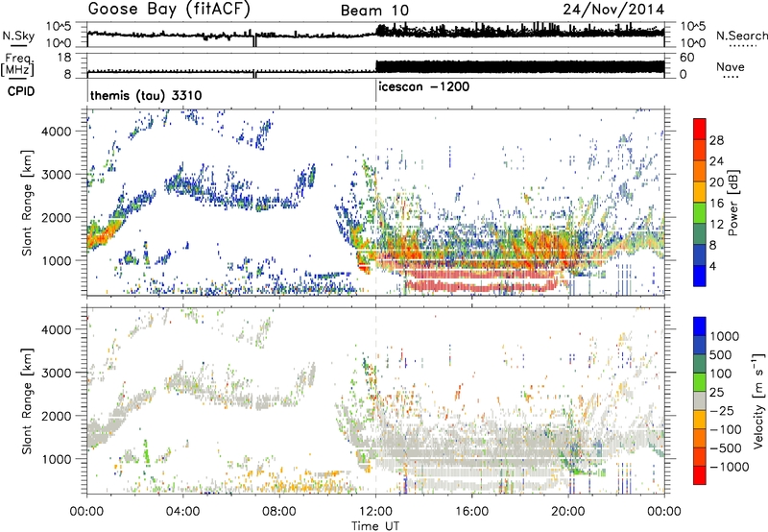This screenshot has width=768, height=532.
Task: Click the dotted line sample under N.Search
Action: [742, 46]
